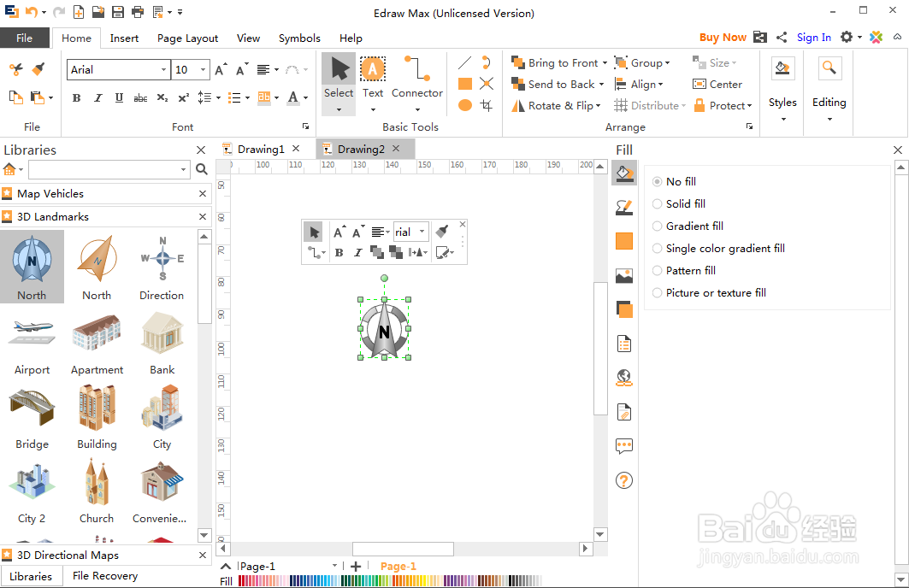The image size is (909, 588).
Task: Expand the Send to Back dropdown
Action: 601,84
